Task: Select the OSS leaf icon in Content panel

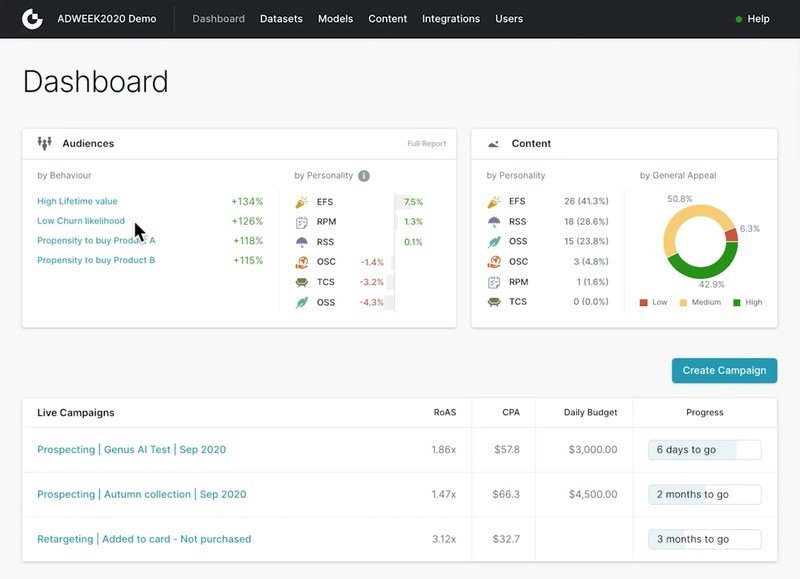Action: 493,242
